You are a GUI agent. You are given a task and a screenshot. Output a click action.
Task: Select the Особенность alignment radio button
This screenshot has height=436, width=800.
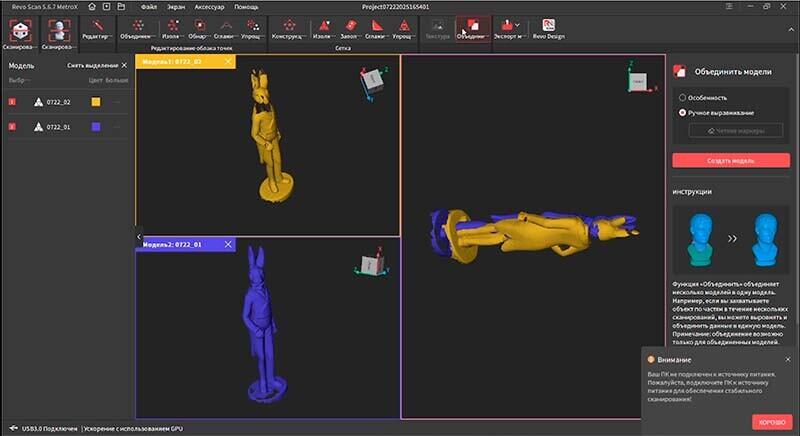pyautogui.click(x=682, y=97)
